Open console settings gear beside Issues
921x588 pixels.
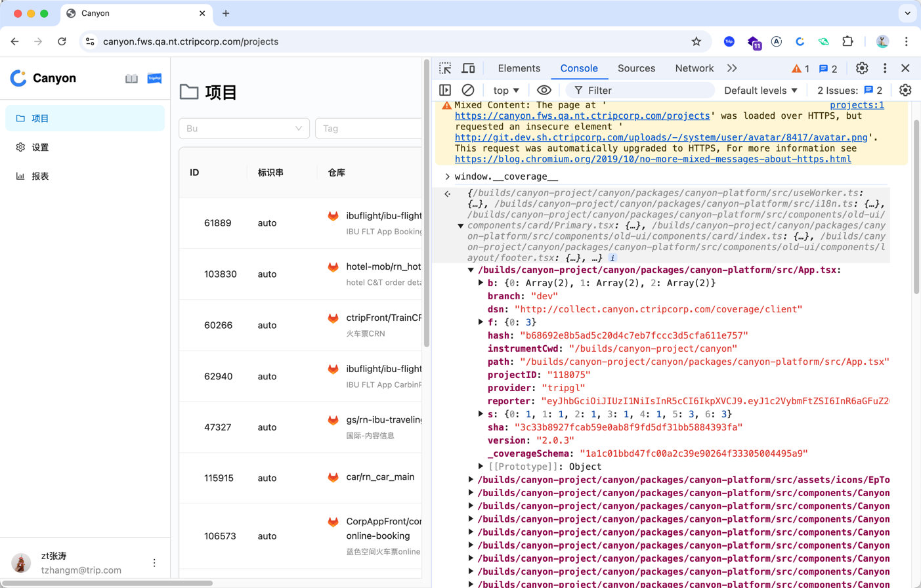point(905,91)
